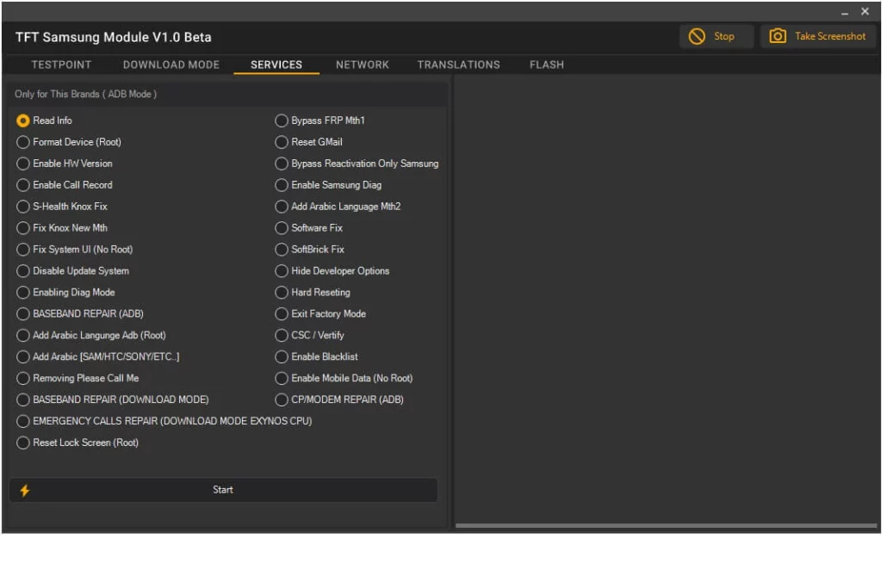Screen dimensions: 882x588
Task: Open the TRANSLATIONS tab
Action: click(458, 65)
